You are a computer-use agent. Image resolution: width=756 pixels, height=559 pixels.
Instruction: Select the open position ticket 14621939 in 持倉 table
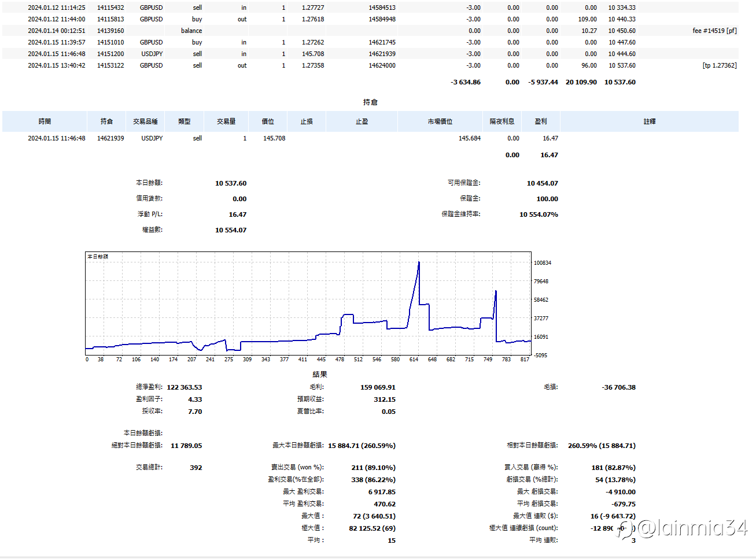point(110,138)
